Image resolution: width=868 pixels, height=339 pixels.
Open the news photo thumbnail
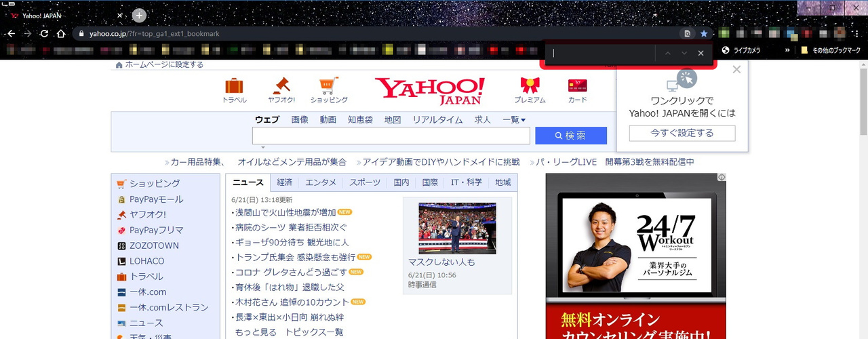457,228
